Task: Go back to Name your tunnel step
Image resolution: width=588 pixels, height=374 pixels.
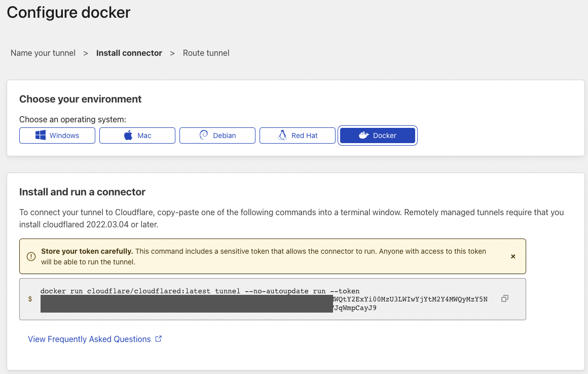Action: (43, 53)
